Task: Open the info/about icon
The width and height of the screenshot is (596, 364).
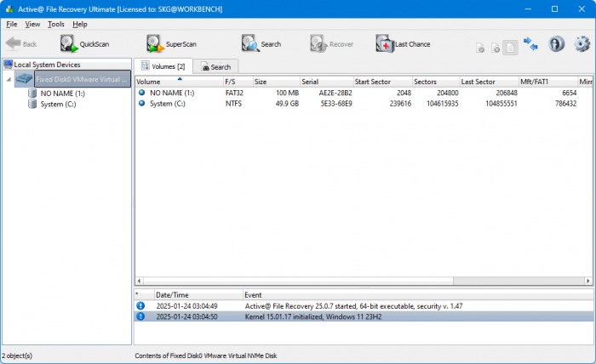Action: [556, 43]
